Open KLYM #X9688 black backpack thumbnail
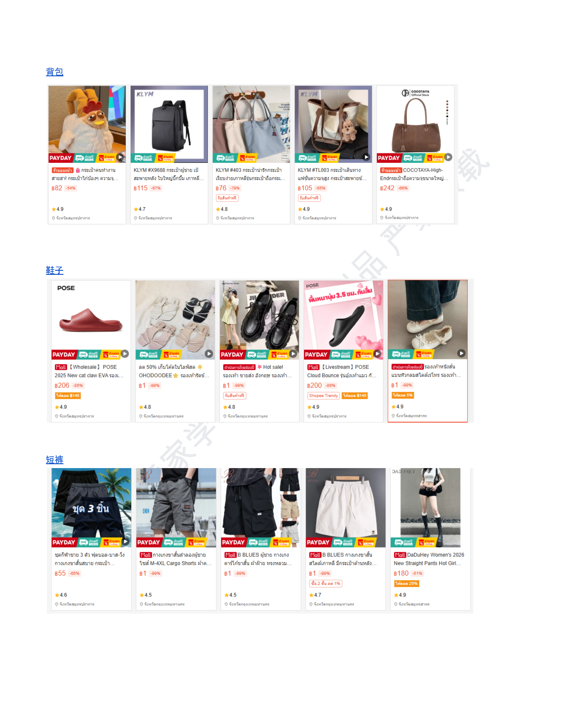Image resolution: width=563 pixels, height=728 pixels. [169, 124]
